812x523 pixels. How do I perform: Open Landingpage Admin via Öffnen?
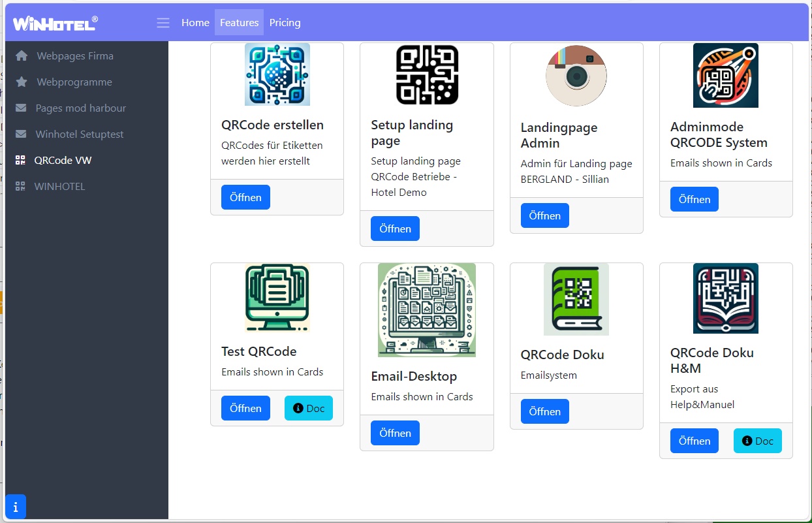click(x=545, y=215)
